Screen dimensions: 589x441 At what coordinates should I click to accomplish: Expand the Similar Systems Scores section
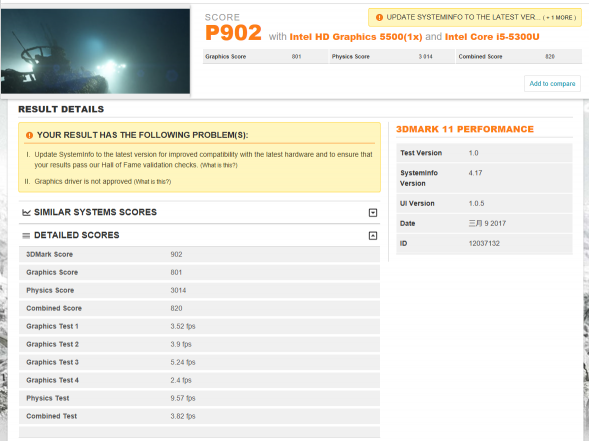[373, 213]
